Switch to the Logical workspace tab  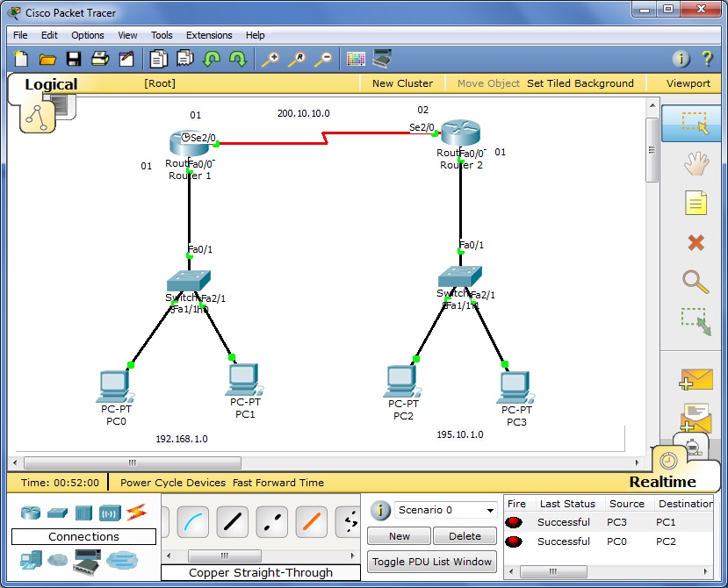51,84
